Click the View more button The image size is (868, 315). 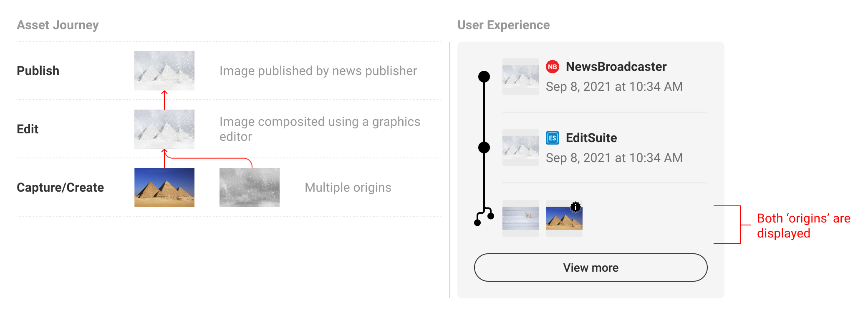pyautogui.click(x=591, y=267)
